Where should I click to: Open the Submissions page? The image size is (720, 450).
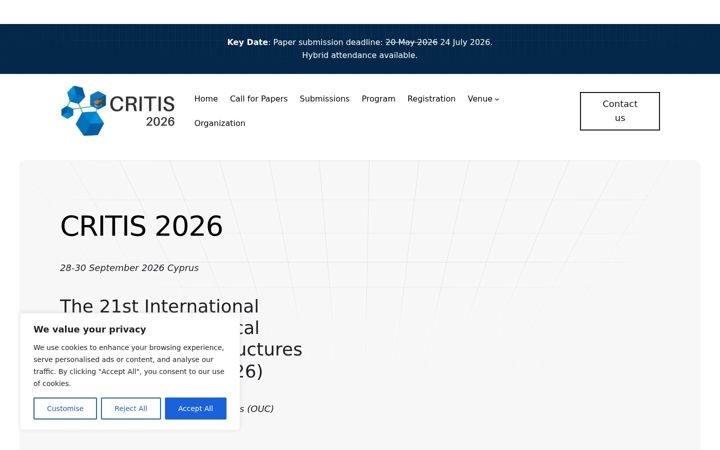[x=324, y=99]
